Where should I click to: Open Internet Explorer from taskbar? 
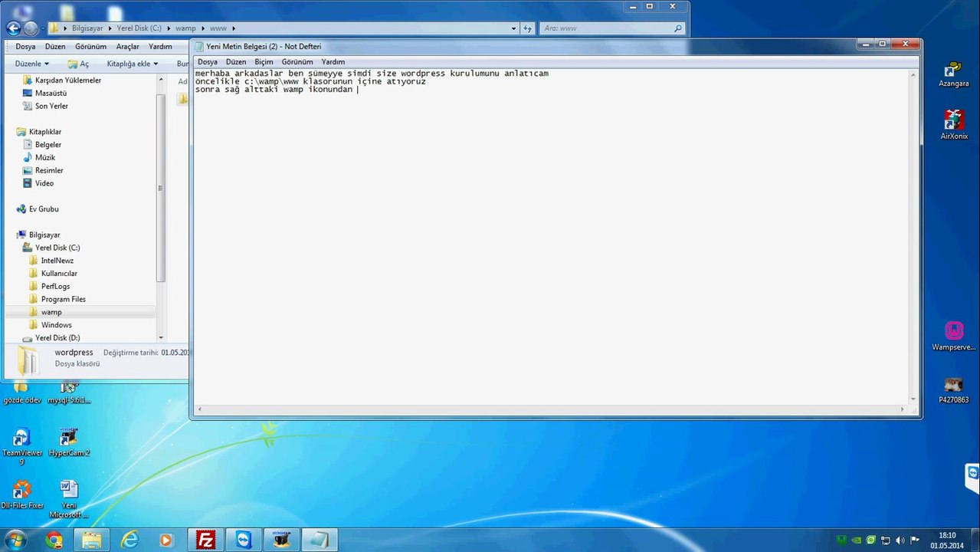pos(129,540)
